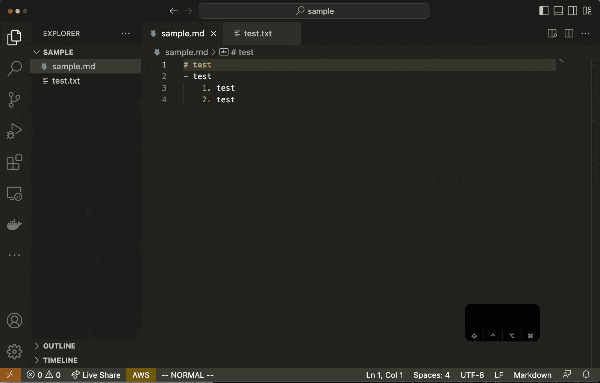Open the Accounts menu
The width and height of the screenshot is (600, 383).
tap(14, 321)
